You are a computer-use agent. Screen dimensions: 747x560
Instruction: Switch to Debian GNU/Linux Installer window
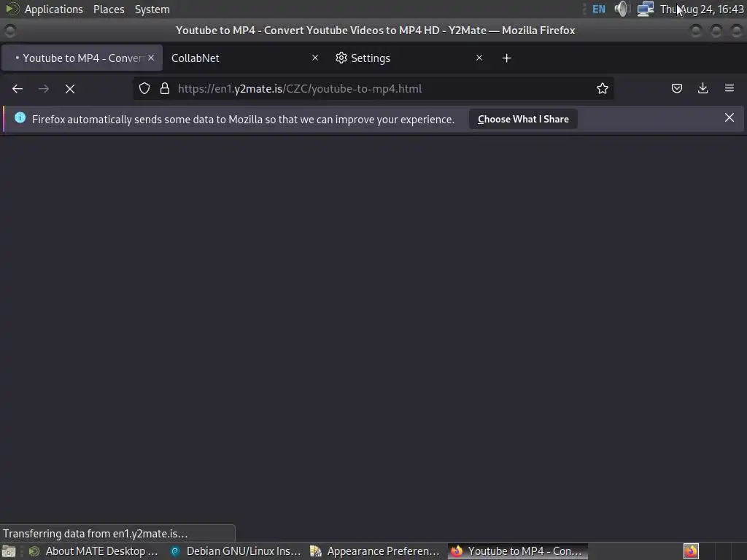(x=236, y=551)
